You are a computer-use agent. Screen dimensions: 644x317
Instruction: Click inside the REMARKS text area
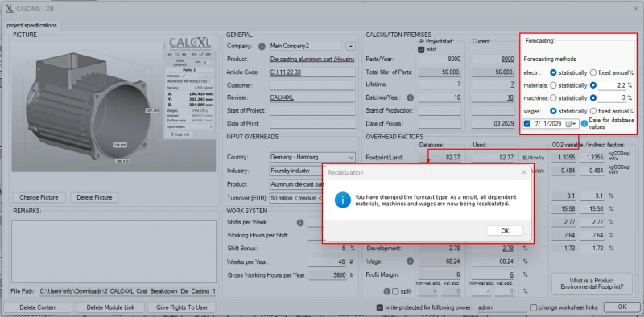[x=114, y=251]
